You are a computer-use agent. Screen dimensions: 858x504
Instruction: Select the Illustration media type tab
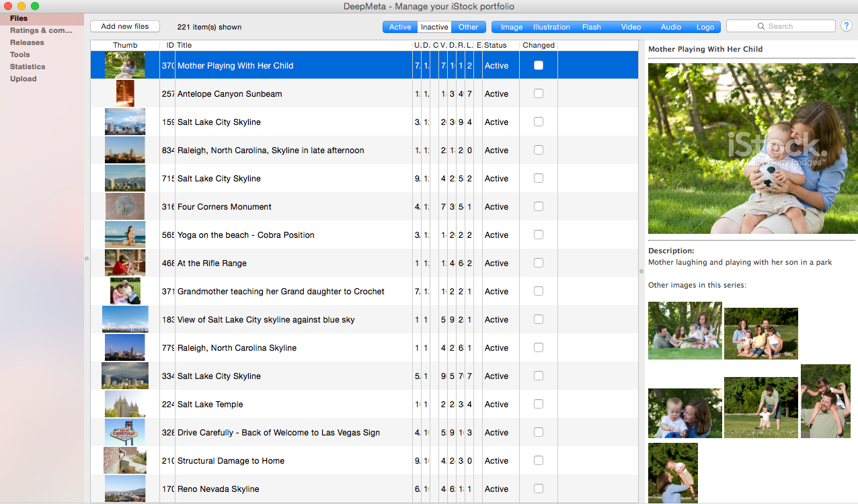coord(551,27)
